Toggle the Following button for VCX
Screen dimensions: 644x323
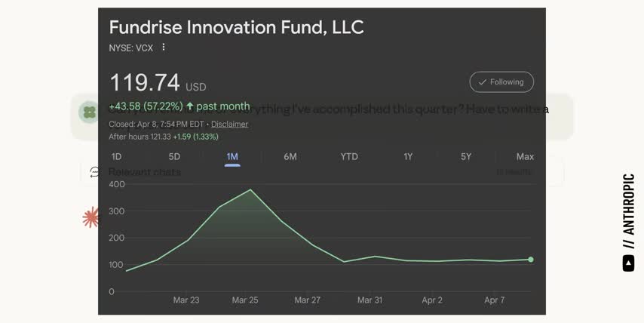click(x=501, y=82)
